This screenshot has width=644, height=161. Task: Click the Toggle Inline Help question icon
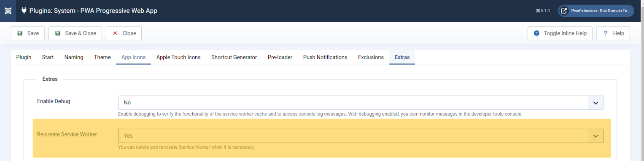click(x=536, y=33)
